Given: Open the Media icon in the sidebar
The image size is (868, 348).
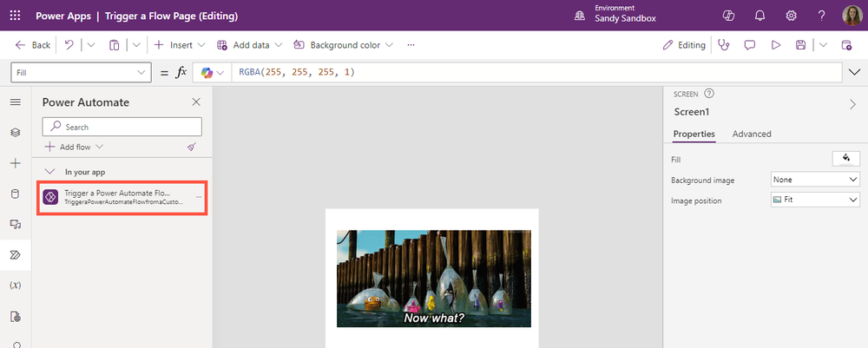Looking at the screenshot, I should pyautogui.click(x=16, y=224).
